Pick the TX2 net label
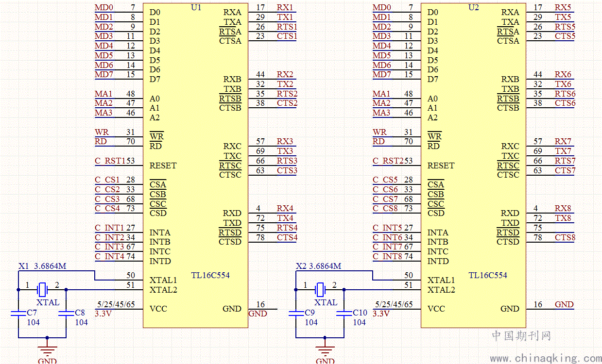 point(285,84)
